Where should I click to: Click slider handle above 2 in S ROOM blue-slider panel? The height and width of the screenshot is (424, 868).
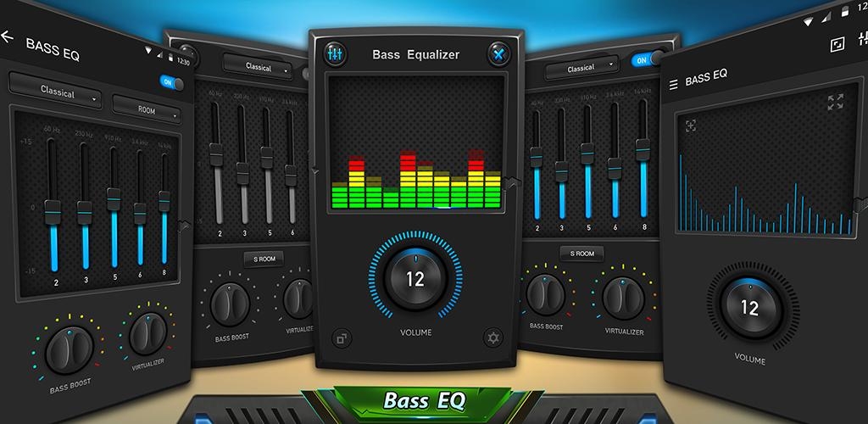pos(536,157)
